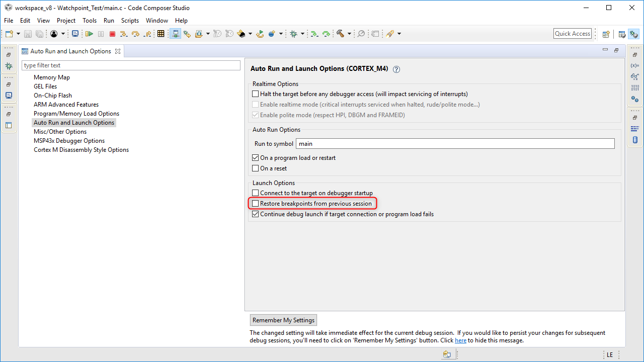Expand the flashlight Search dropdown arrow
The height and width of the screenshot is (362, 644).
click(399, 34)
